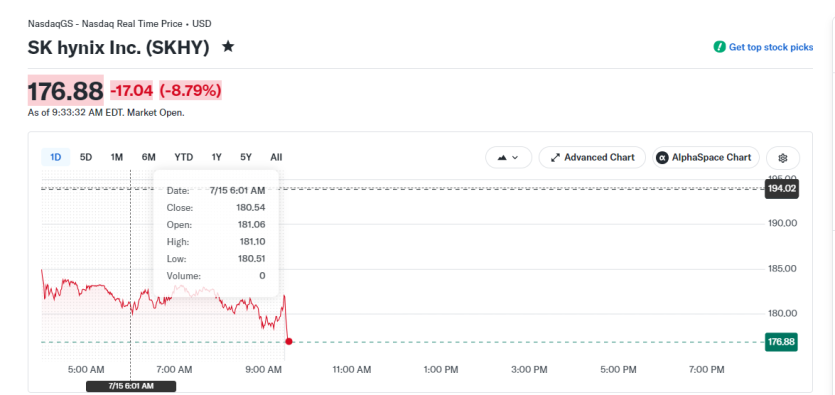Click the red current price marker dot
835x395 pixels.
pos(289,341)
